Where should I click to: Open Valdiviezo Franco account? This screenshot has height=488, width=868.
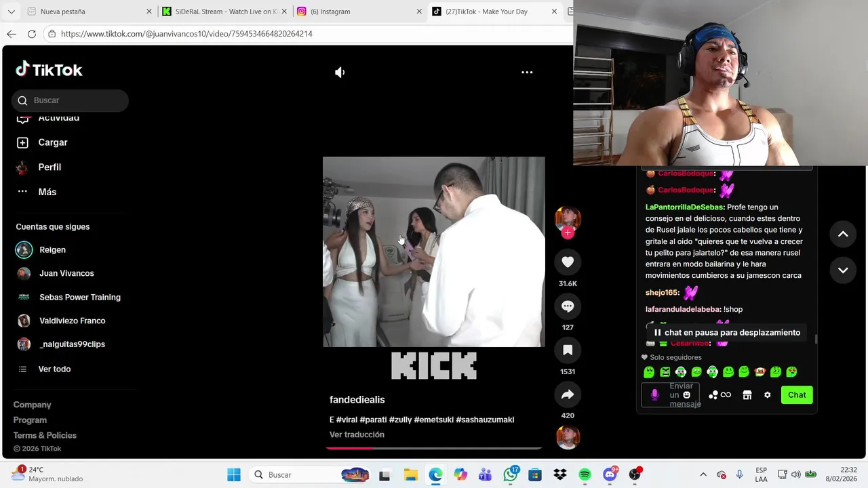(60, 321)
